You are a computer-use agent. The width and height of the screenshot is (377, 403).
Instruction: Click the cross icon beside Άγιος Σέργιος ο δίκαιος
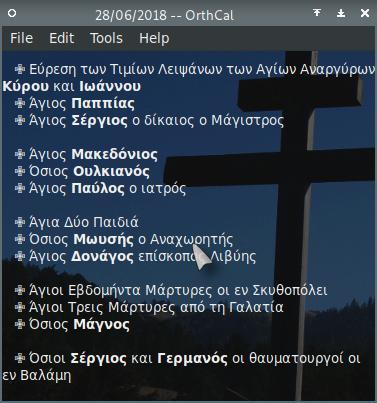[x=20, y=120]
